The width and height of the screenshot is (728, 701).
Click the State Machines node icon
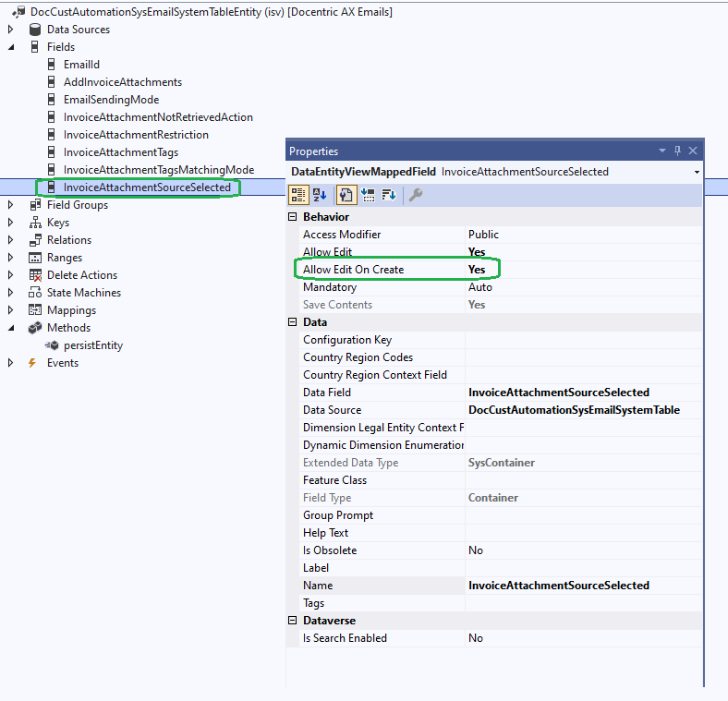coord(34,293)
